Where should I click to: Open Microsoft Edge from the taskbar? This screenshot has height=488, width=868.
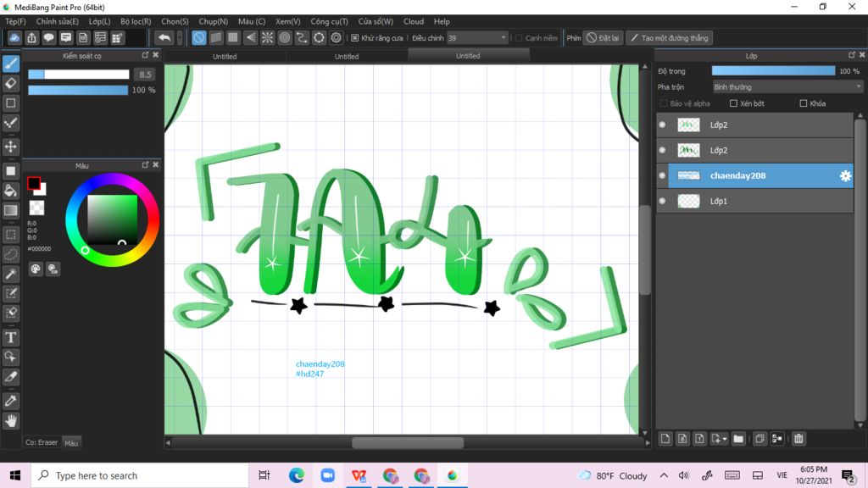tap(296, 475)
